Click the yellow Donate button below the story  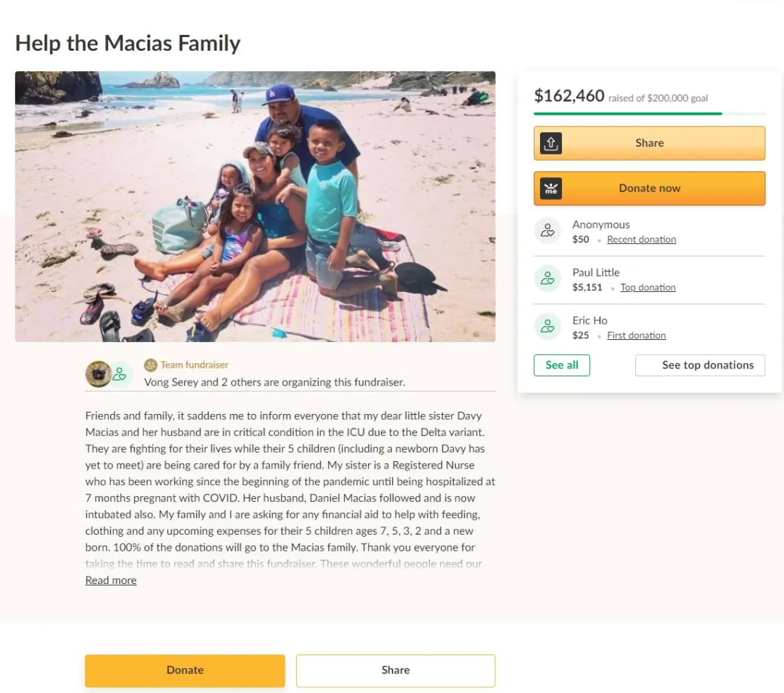tap(185, 670)
